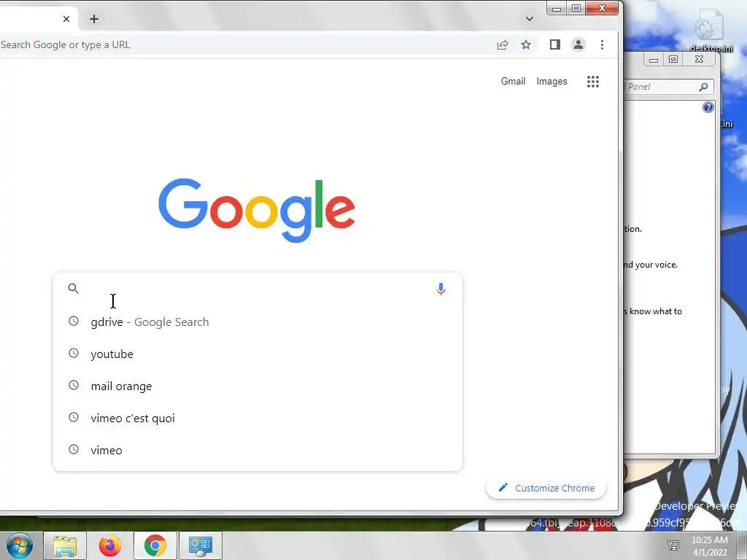The image size is (747, 560).
Task: Open Chrome three-dot menu
Action: pyautogui.click(x=602, y=44)
